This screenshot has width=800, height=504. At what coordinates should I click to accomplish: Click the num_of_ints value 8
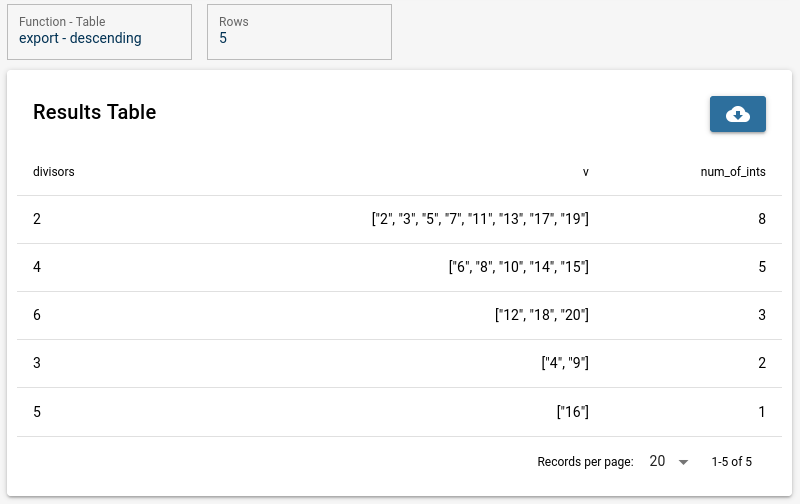pyautogui.click(x=762, y=219)
